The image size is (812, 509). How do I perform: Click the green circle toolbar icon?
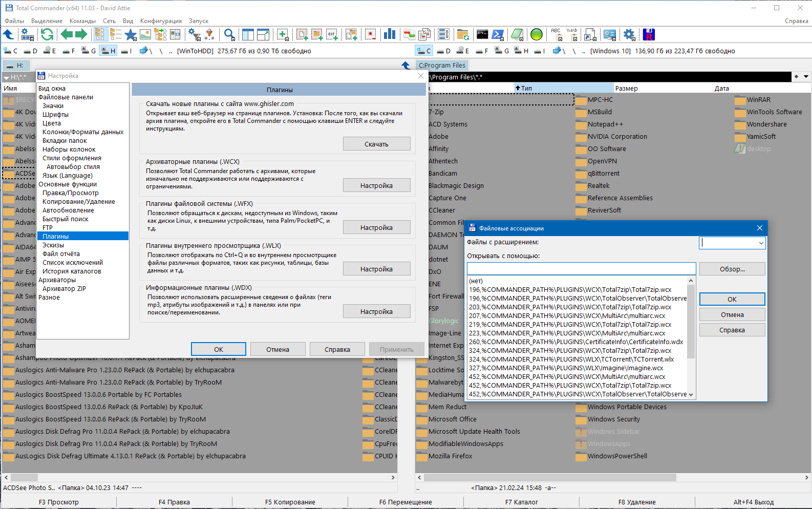537,35
